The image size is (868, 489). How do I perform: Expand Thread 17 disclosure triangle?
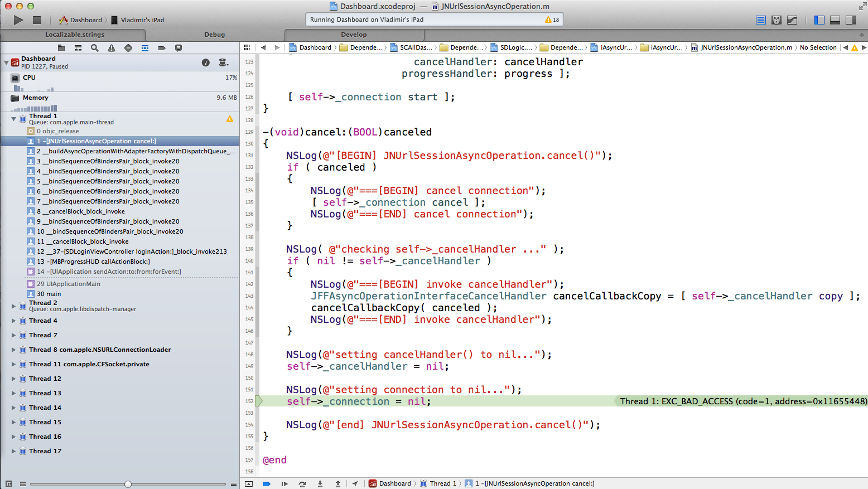(x=14, y=451)
